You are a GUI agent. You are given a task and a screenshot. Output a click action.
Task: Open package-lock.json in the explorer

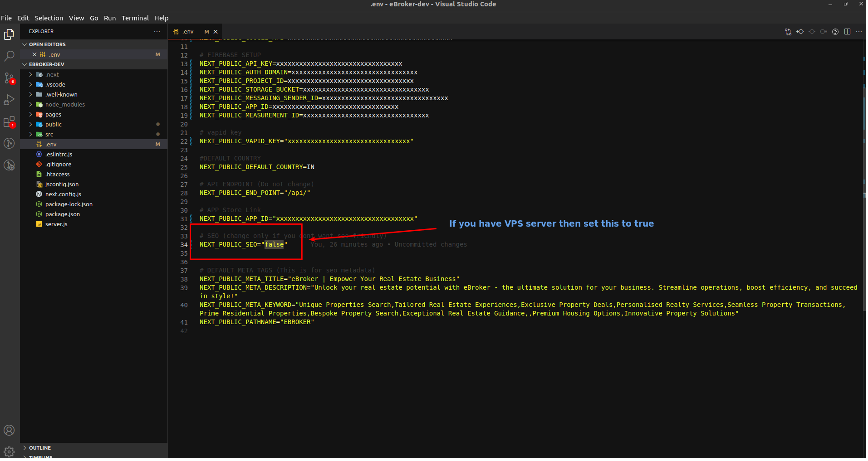94,204
